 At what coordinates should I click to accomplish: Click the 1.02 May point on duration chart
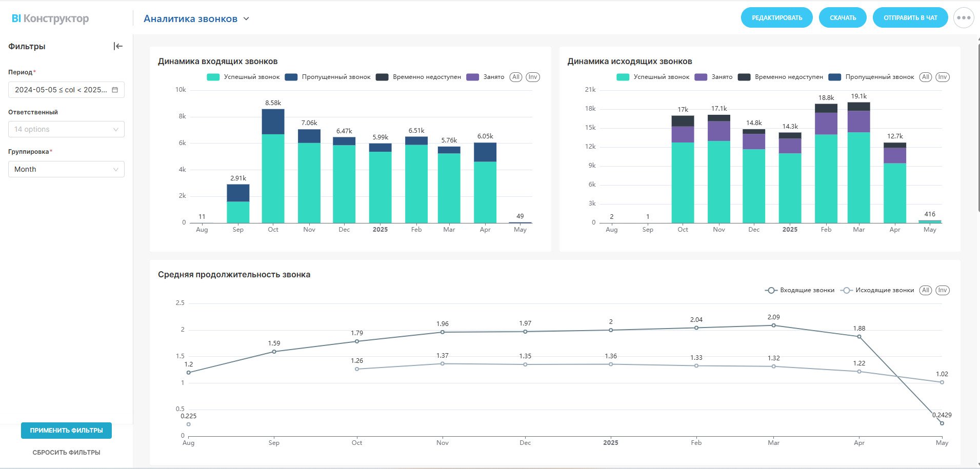tap(942, 382)
